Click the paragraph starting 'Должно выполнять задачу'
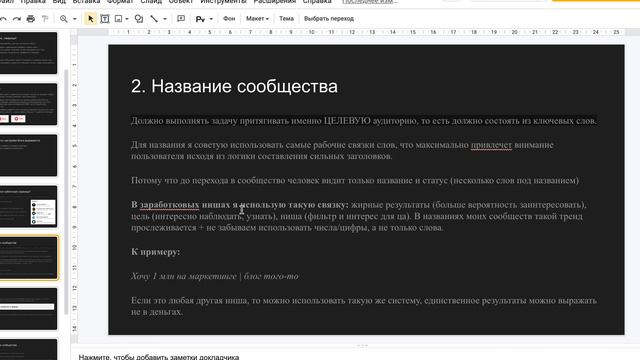 coord(364,121)
